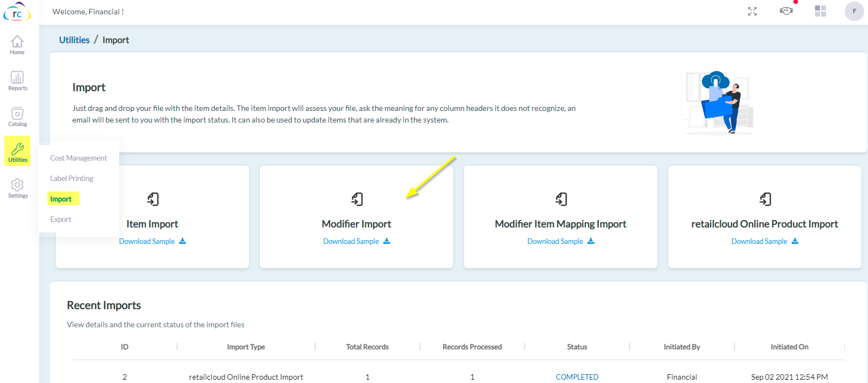Select Label Printing in Utilities submenu
868x383 pixels.
[72, 178]
